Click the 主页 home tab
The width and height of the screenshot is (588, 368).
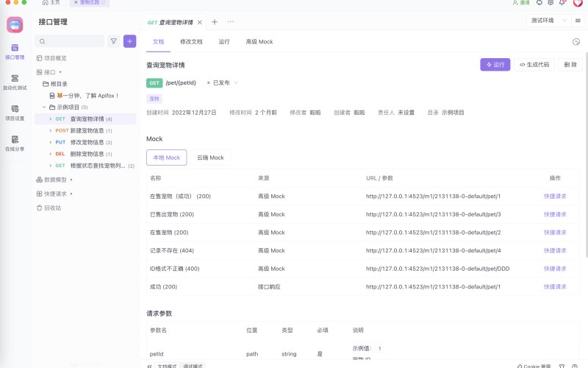coord(51,2)
